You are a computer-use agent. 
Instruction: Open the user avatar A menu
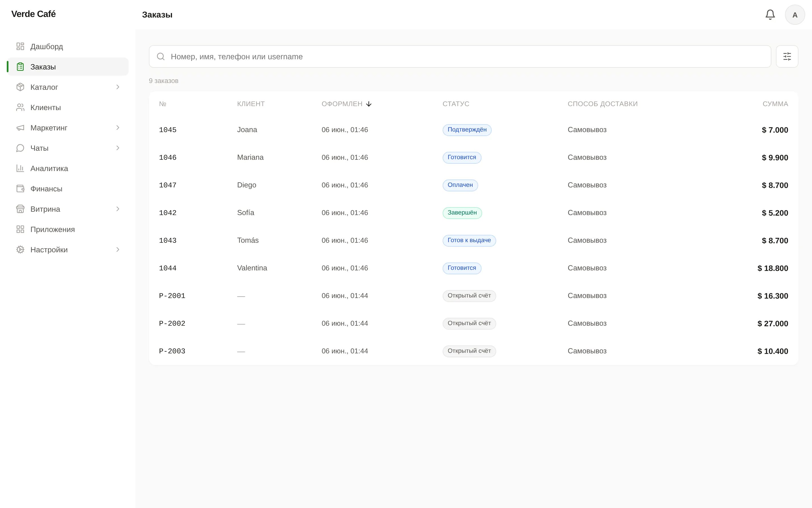pyautogui.click(x=795, y=15)
